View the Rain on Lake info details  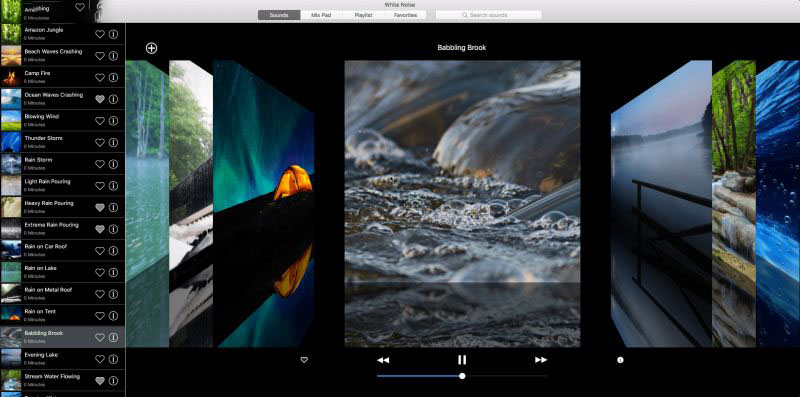tap(113, 272)
